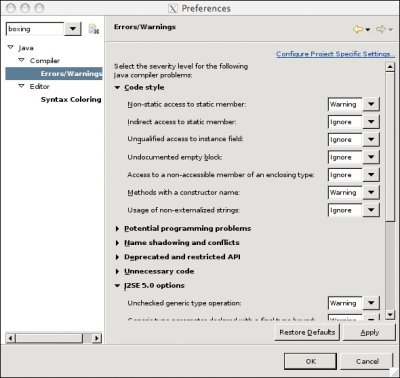
Task: Click Restore Defaults button
Action: tap(307, 332)
